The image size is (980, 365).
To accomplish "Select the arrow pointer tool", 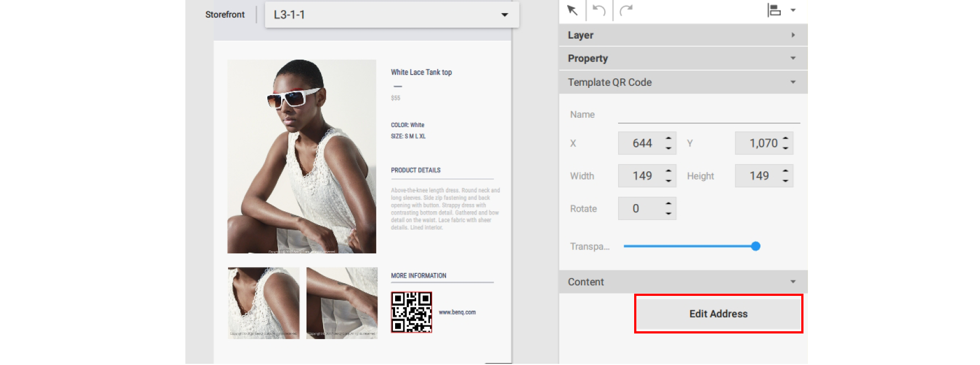I will click(572, 11).
